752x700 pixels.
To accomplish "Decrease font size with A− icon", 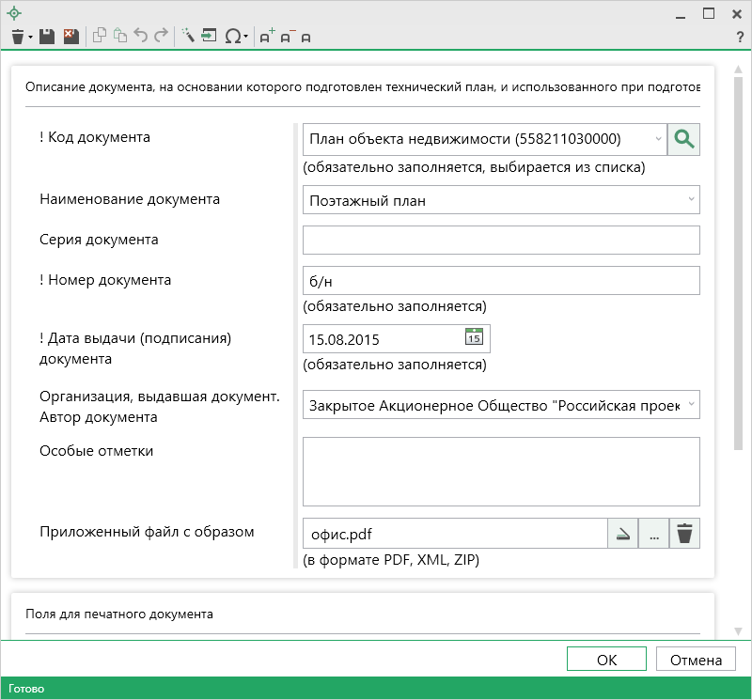I will [x=287, y=37].
